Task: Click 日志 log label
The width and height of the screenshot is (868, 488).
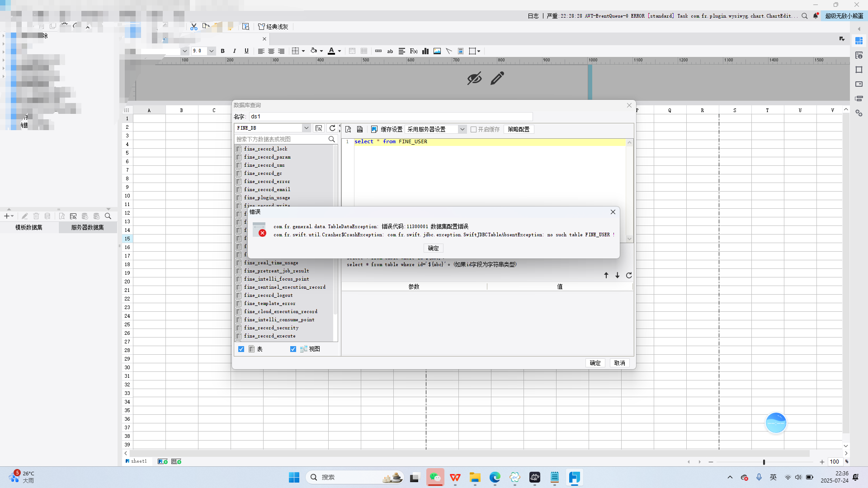Action: [533, 16]
